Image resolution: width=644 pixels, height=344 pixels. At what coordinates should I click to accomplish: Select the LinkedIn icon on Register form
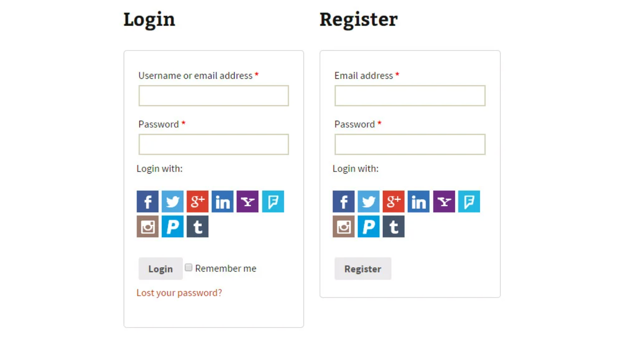418,202
